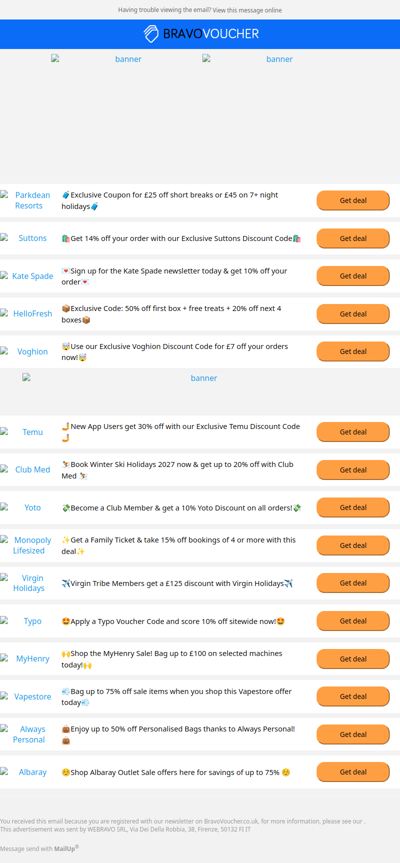
Task: Open the first banner image at top left
Action: pyautogui.click(x=124, y=59)
